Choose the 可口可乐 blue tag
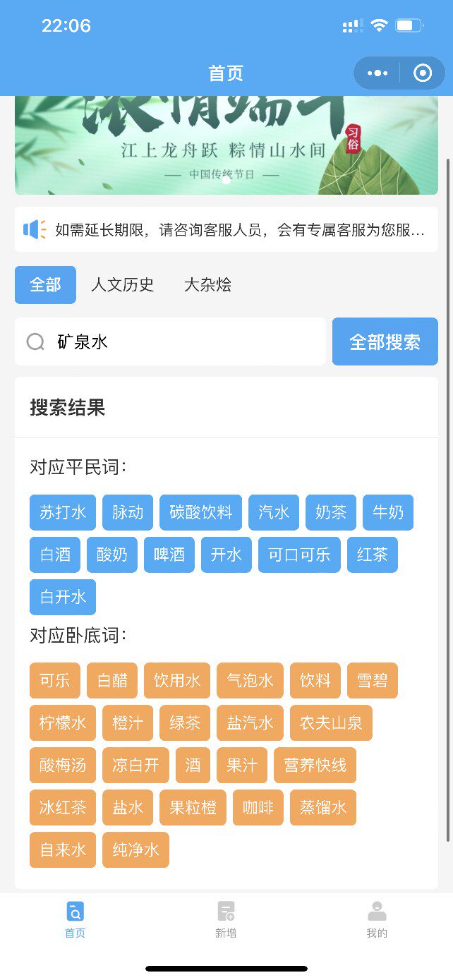Screen dimensions: 453x980 (x=299, y=555)
